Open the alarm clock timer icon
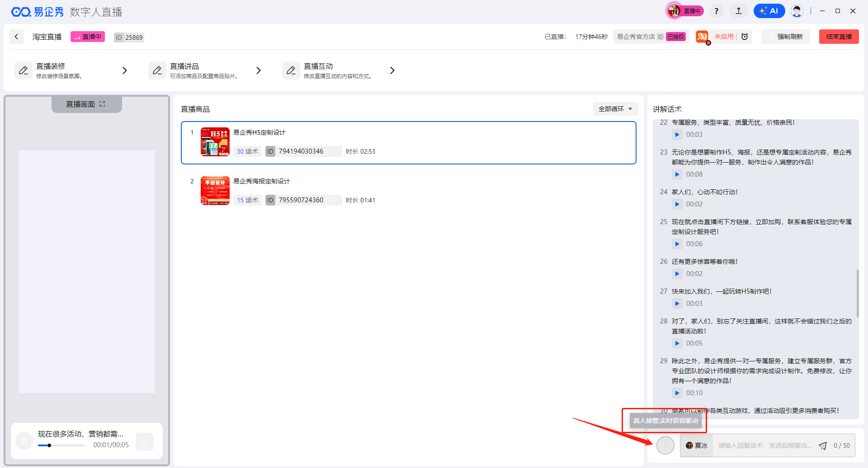Screen dimensions: 868x468 [x=745, y=37]
